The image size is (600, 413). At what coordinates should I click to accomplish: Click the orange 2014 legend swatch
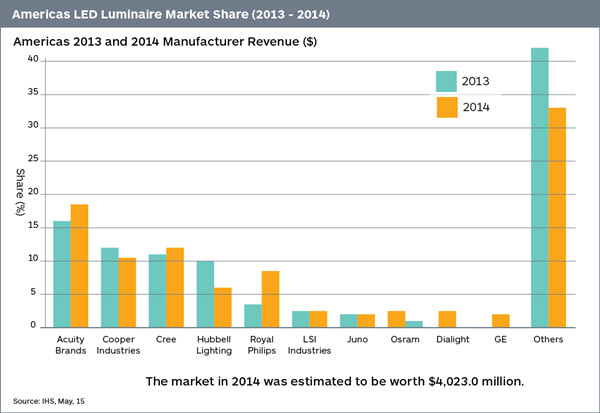click(447, 107)
